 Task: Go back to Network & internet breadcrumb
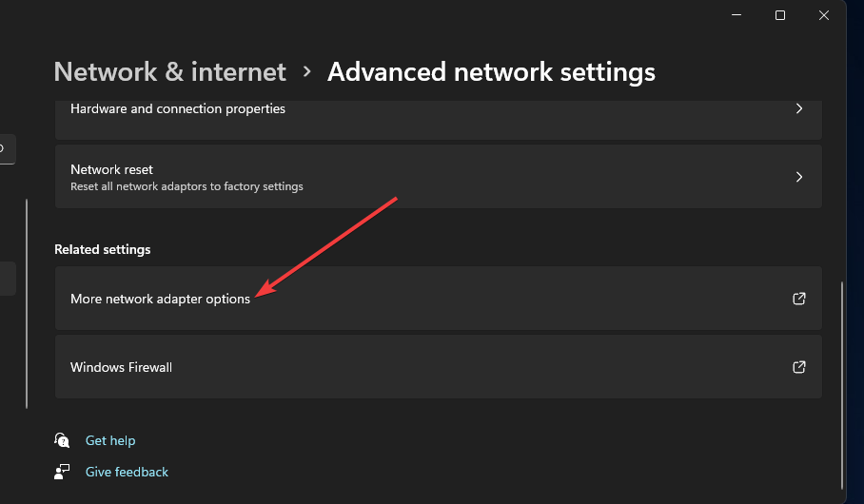point(170,72)
